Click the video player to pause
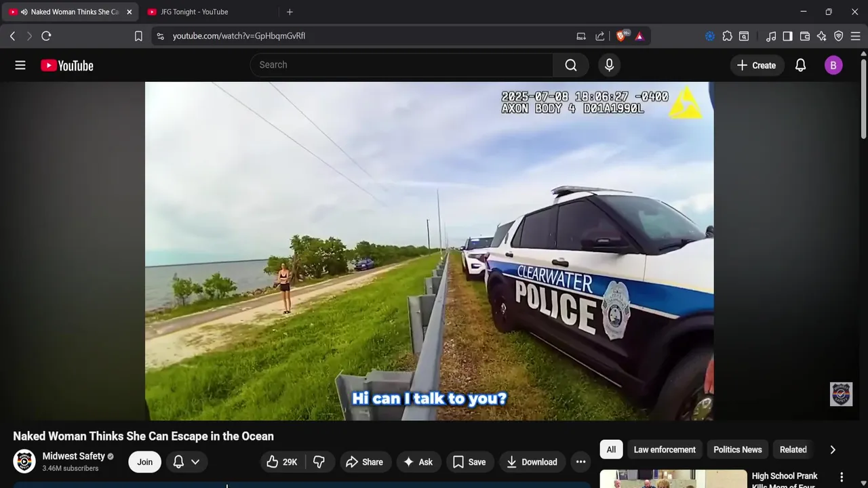Viewport: 868px width, 488px height. pos(429,251)
